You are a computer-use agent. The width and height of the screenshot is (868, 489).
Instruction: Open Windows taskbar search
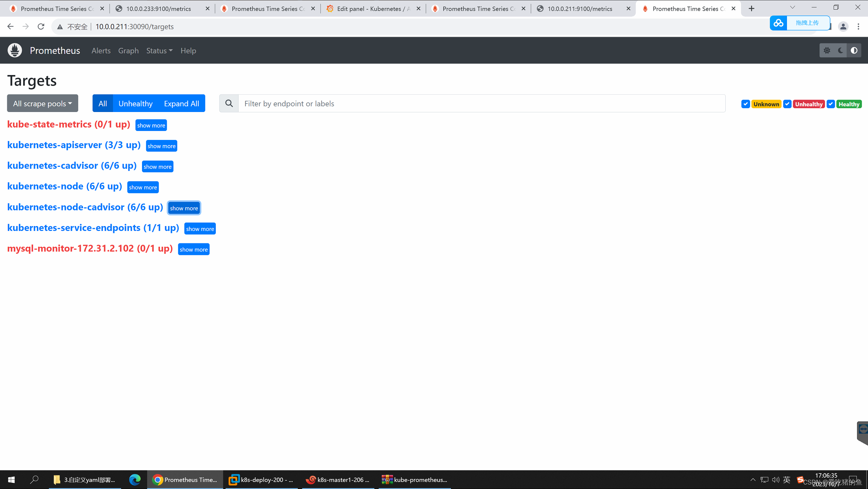[34, 479]
